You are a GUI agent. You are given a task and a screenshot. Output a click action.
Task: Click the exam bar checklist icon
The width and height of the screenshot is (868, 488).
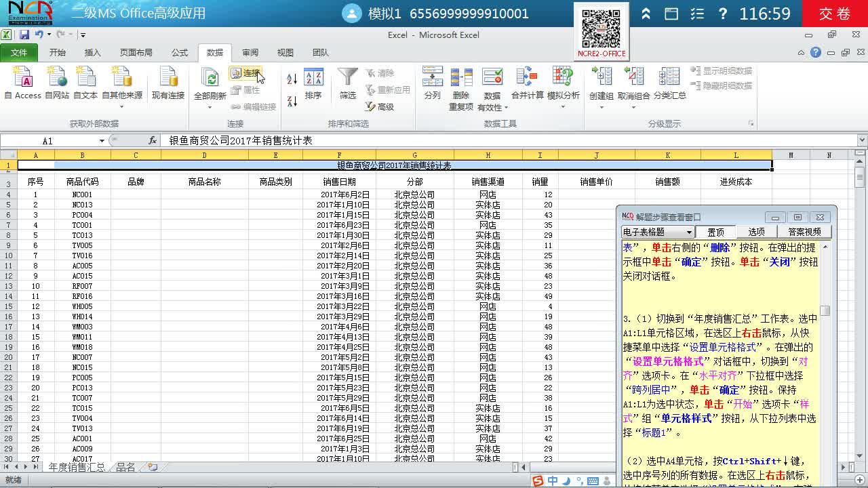697,14
